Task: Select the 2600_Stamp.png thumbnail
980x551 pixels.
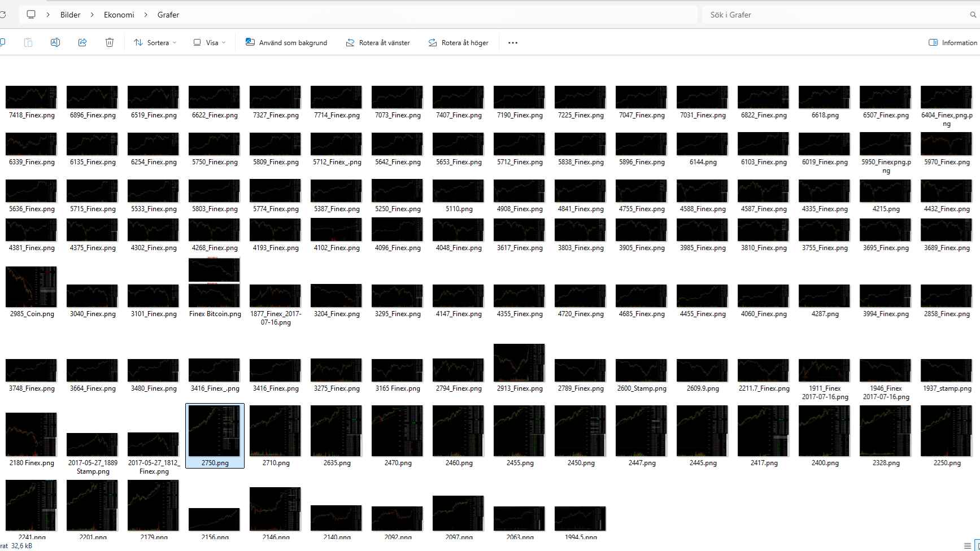Action: click(x=641, y=370)
